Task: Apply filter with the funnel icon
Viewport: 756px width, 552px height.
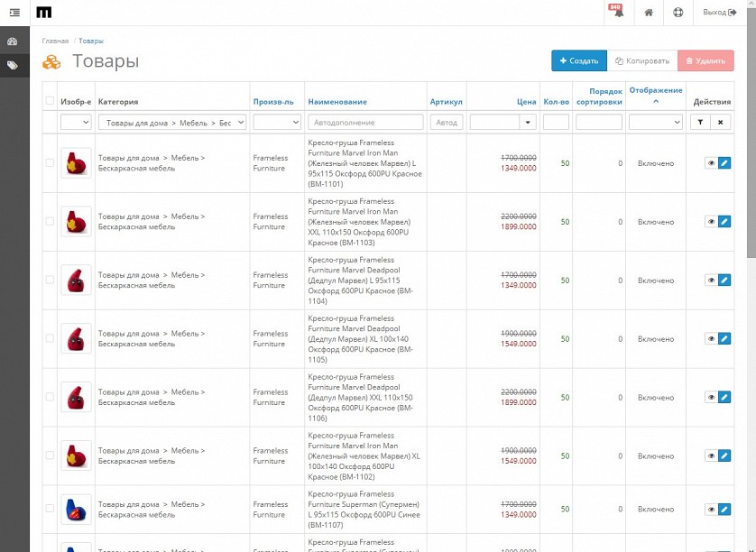Action: (x=700, y=123)
